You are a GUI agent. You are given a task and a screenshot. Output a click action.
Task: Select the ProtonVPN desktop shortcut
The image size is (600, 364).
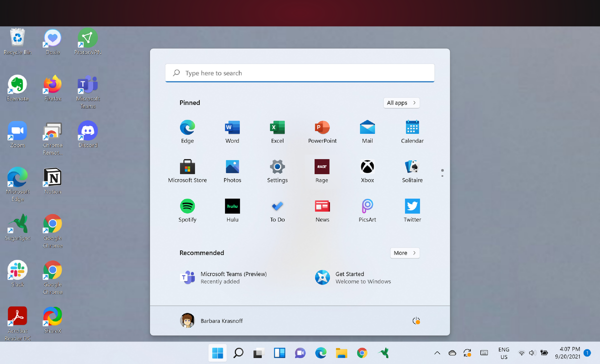click(87, 42)
